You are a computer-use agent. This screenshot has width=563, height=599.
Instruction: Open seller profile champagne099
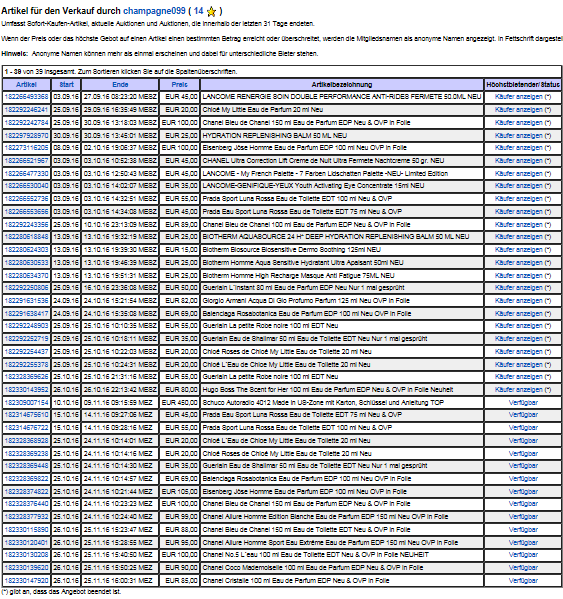click(154, 11)
